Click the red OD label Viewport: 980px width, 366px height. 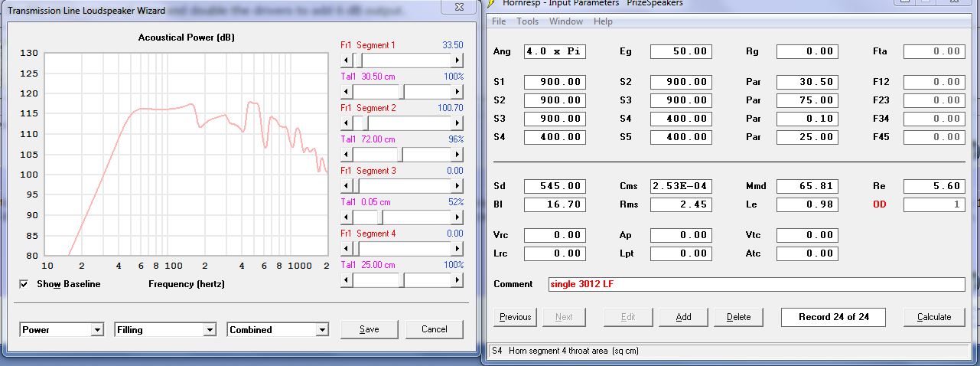point(879,204)
